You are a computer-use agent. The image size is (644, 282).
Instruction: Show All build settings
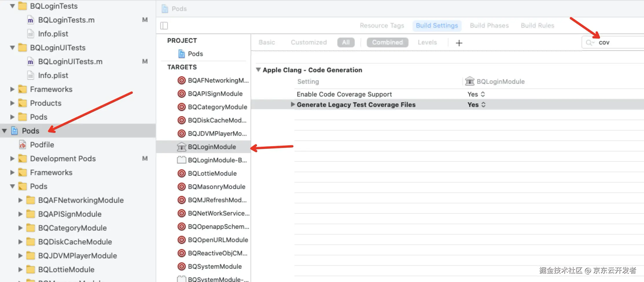(x=346, y=42)
